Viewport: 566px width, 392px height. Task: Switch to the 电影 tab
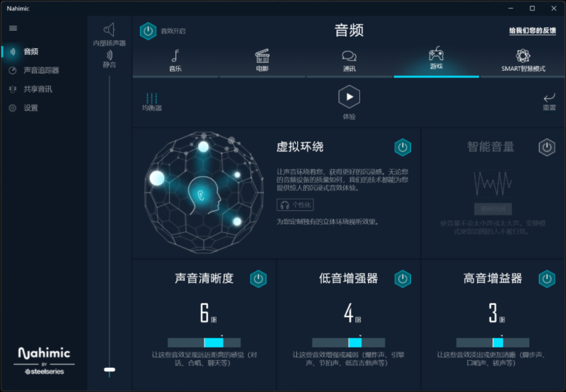point(262,60)
